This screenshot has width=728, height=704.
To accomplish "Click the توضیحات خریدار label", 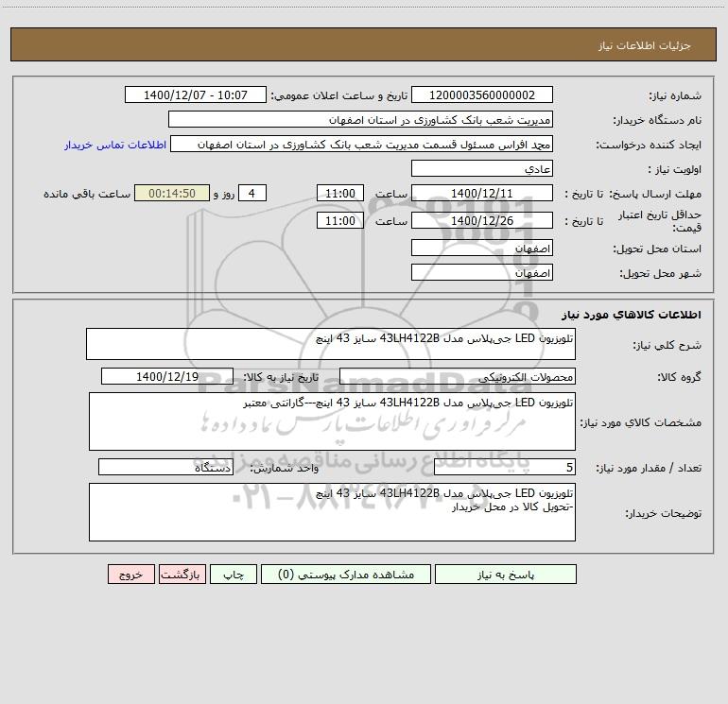I will [x=664, y=513].
